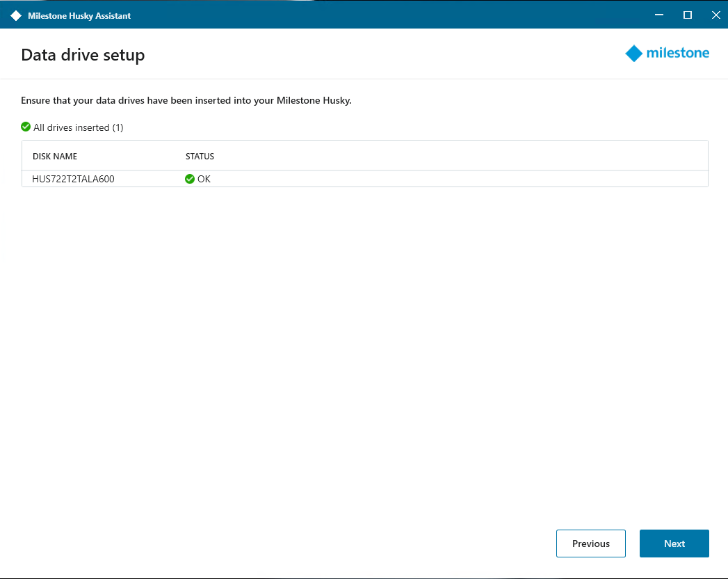Click the Ensure that your data drives instruction
The width and height of the screenshot is (728, 579).
186,100
